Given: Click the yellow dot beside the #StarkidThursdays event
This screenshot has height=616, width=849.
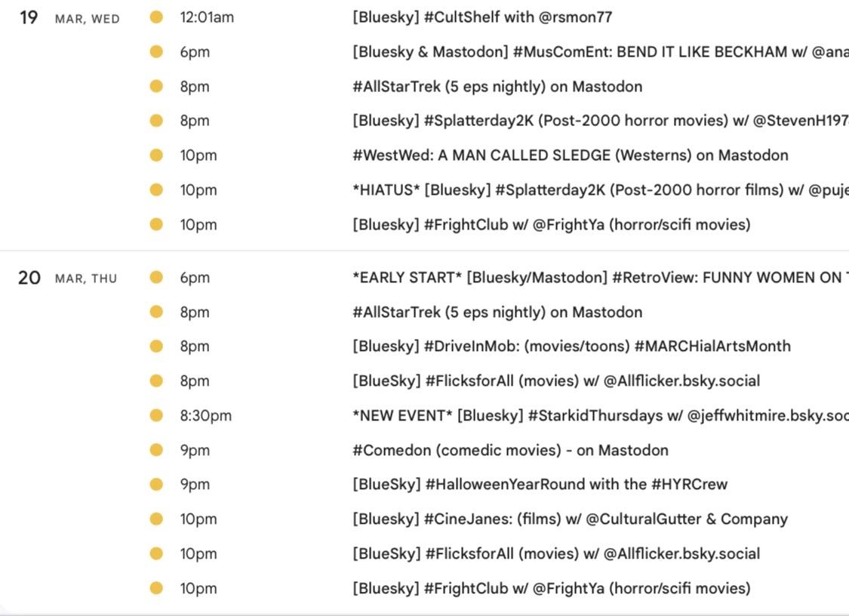Looking at the screenshot, I should [x=156, y=415].
